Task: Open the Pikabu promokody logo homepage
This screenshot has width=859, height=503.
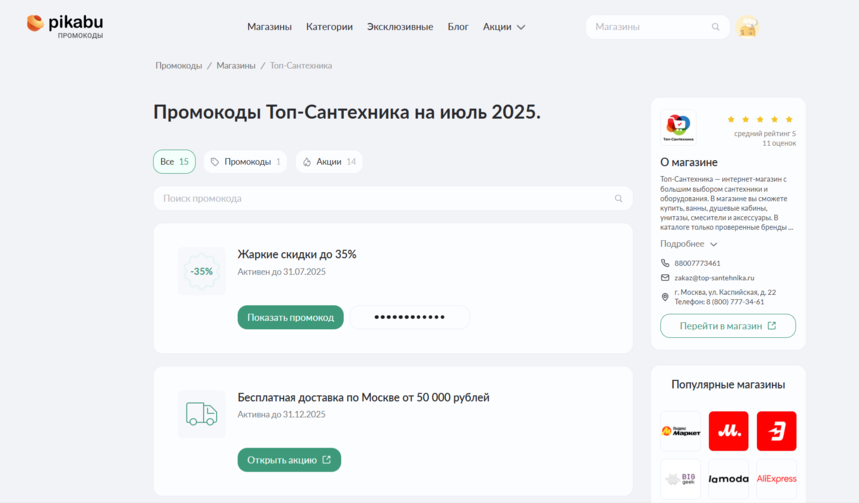Action: pos(65,25)
